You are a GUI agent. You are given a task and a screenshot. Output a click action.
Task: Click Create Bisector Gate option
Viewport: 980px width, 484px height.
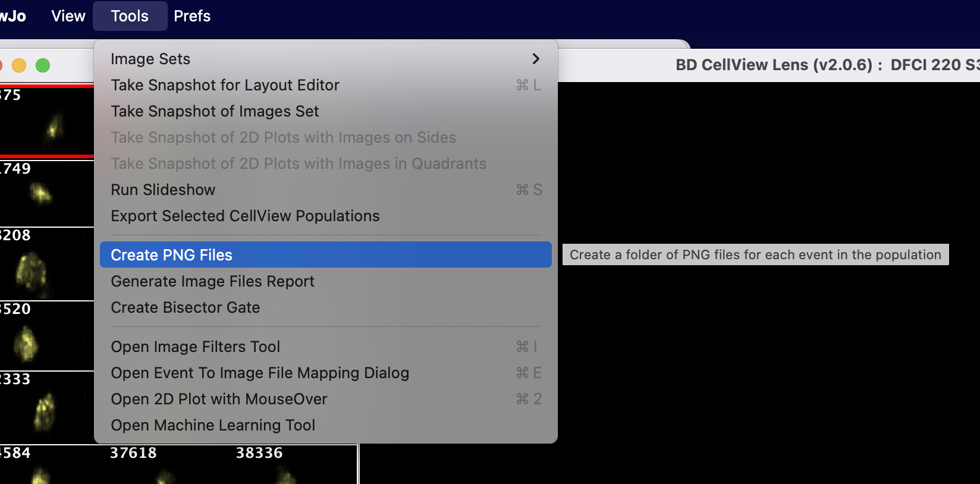tap(185, 307)
